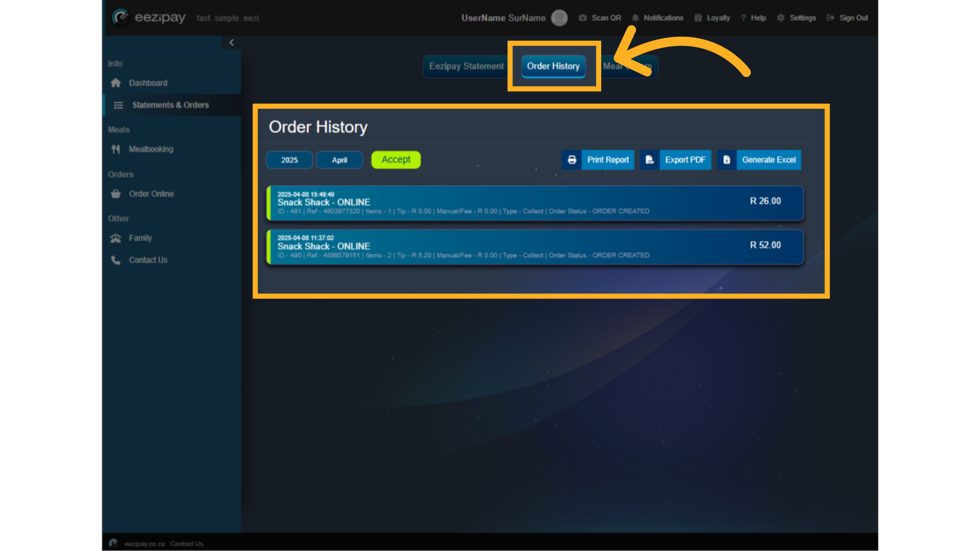Screen dimensions: 980x551
Task: Open Contact Us from the footer
Action: (x=186, y=544)
